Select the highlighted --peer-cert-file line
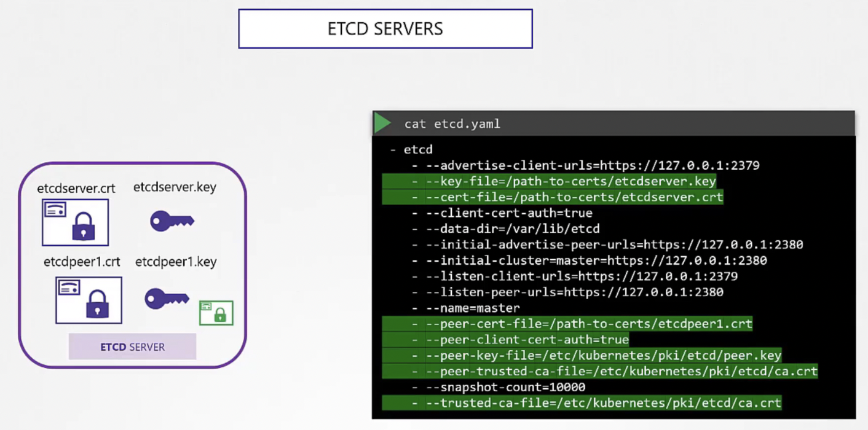The image size is (868, 430). [567, 324]
